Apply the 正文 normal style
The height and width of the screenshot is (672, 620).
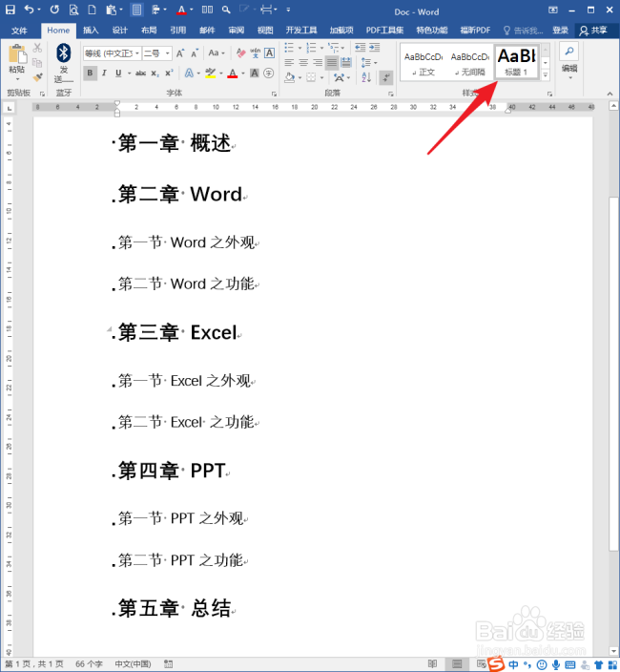(x=424, y=63)
